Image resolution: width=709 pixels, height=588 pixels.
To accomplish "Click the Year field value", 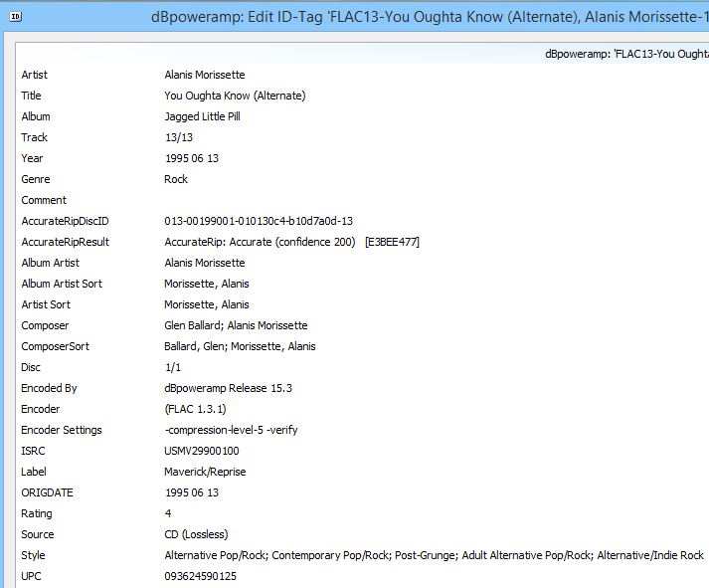I will (191, 158).
